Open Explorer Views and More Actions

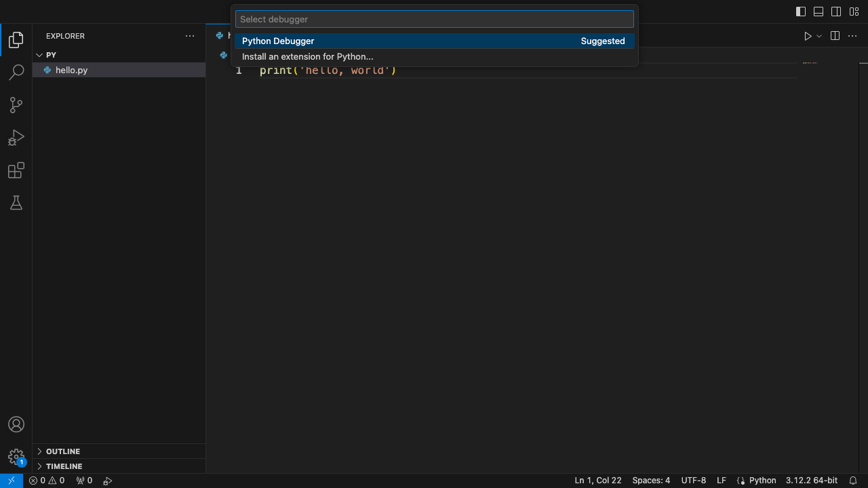coord(190,36)
